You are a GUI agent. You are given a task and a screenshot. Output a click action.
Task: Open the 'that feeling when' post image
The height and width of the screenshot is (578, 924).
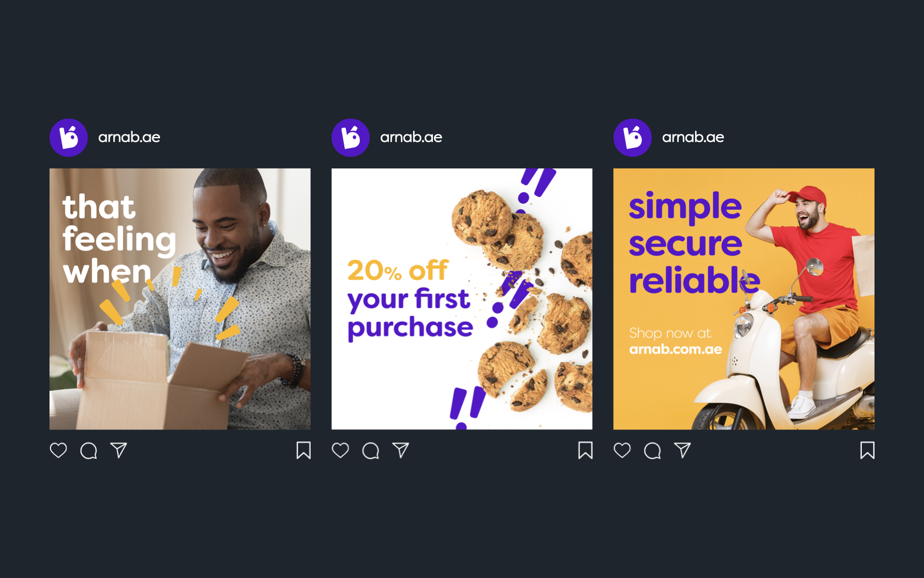pyautogui.click(x=180, y=299)
